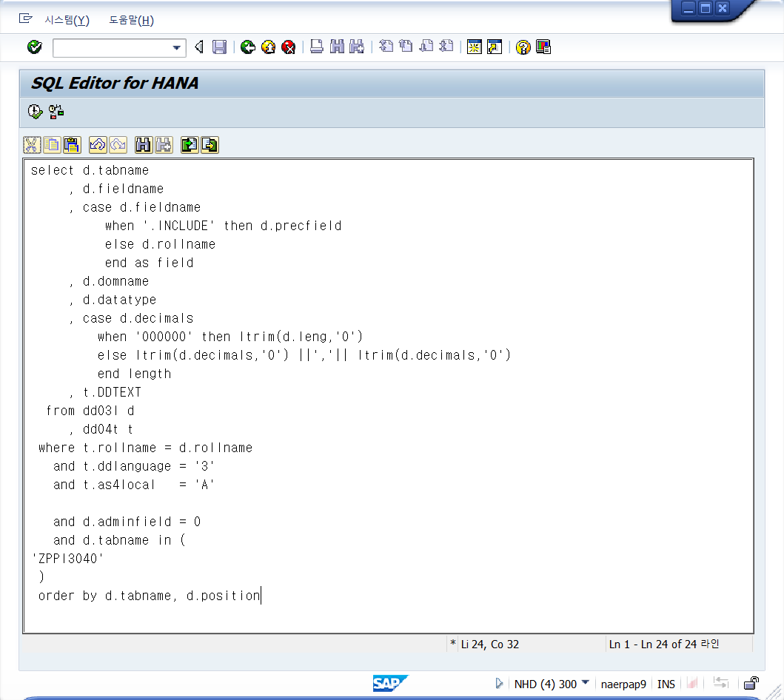
Task: Click 'Ln 1 - Ln 24 of 24' status
Action: [663, 644]
